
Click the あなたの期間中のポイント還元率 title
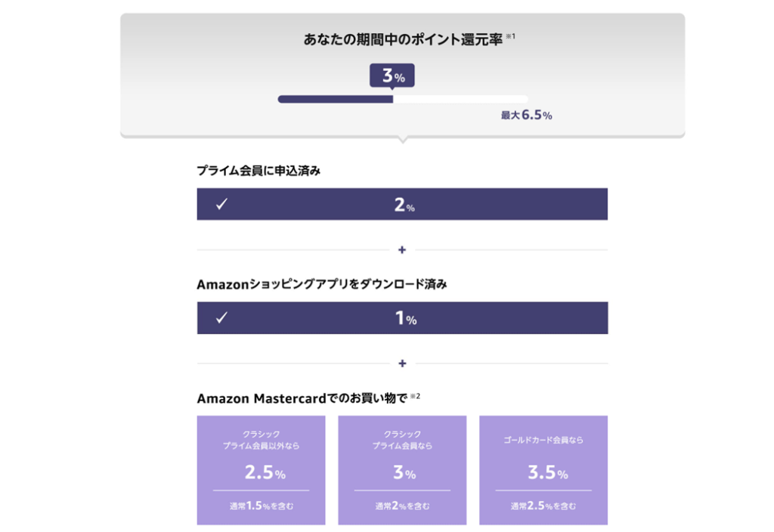[x=403, y=39]
